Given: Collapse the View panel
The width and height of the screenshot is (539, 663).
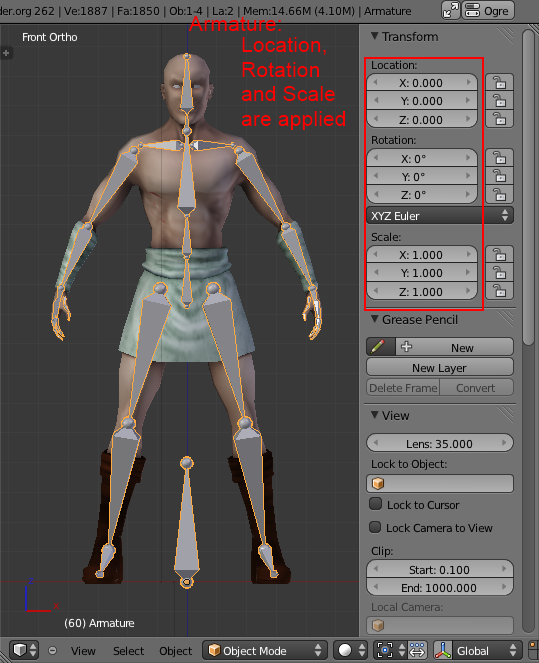Looking at the screenshot, I should (375, 415).
